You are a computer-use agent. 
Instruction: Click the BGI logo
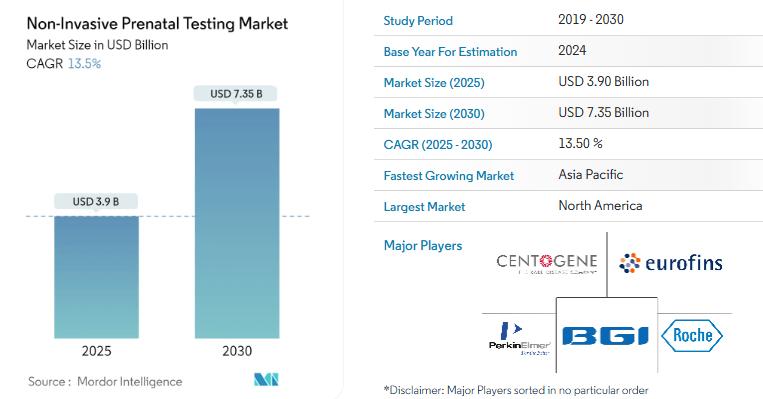(x=606, y=336)
